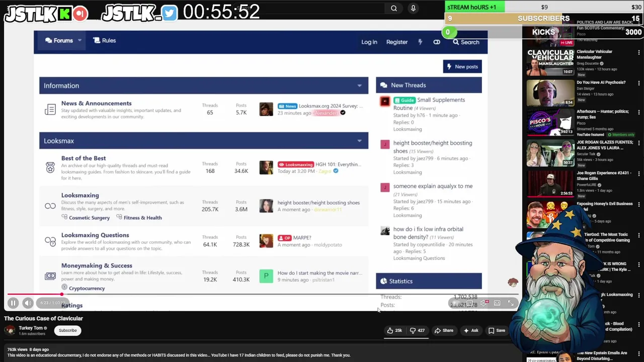644x362 pixels.
Task: Click the New posts button
Action: [x=462, y=67]
